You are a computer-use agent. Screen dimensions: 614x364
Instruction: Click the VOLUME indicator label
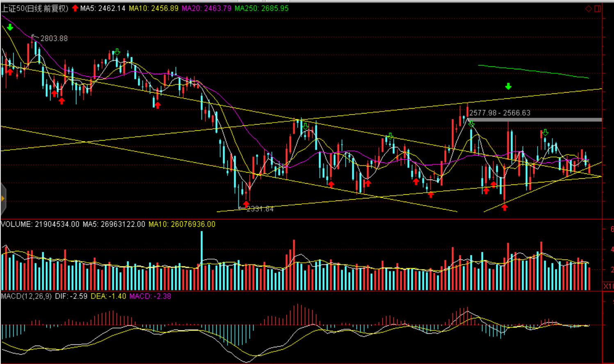pyautogui.click(x=40, y=224)
